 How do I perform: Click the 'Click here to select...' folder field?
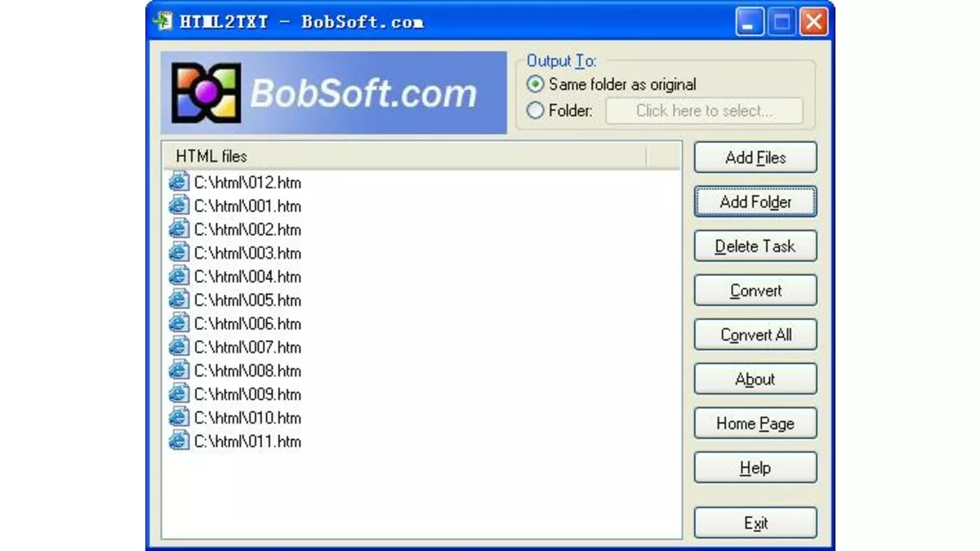[704, 111]
